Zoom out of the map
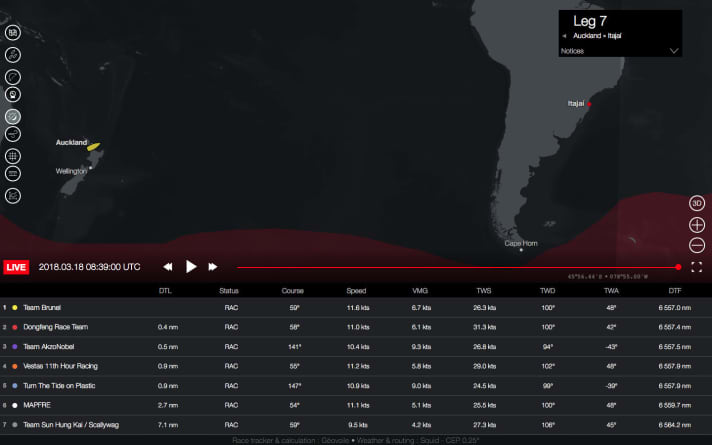 pyautogui.click(x=697, y=245)
